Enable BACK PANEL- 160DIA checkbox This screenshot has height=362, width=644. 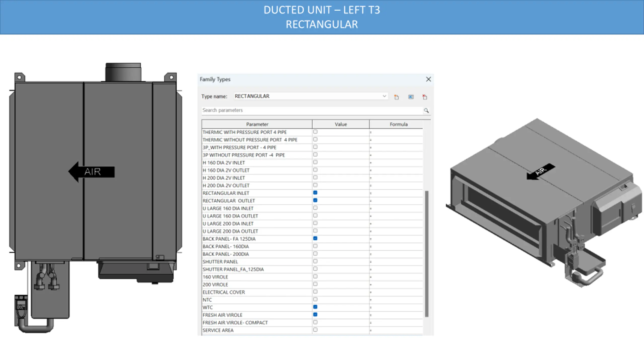point(315,246)
